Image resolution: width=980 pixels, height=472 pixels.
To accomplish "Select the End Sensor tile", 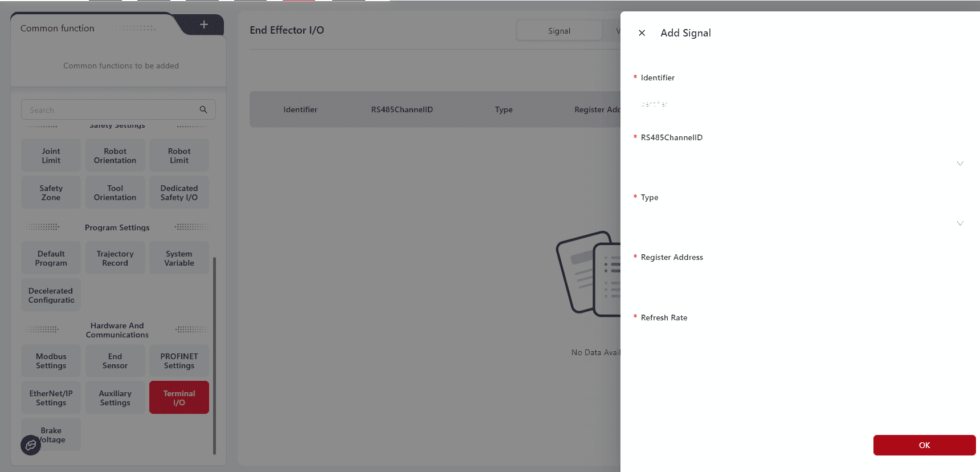I will point(115,361).
